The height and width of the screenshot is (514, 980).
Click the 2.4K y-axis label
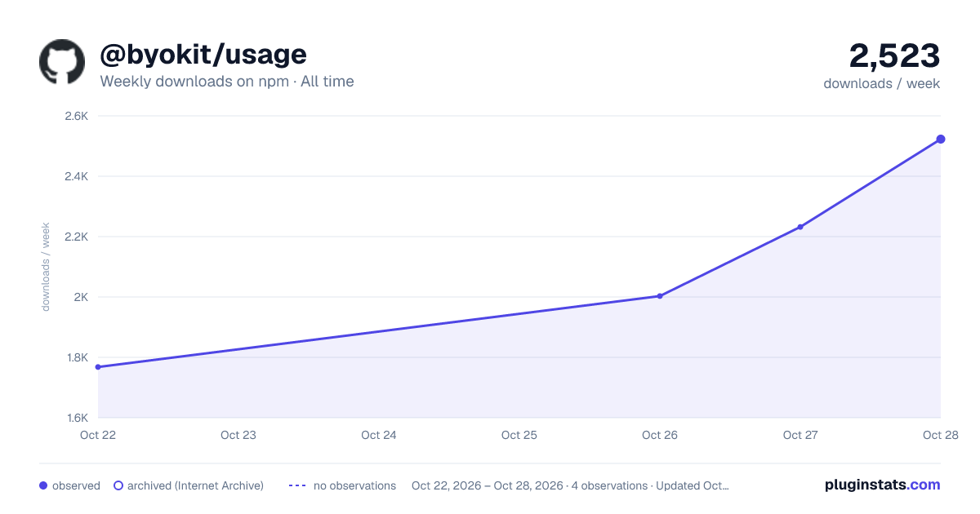76,176
